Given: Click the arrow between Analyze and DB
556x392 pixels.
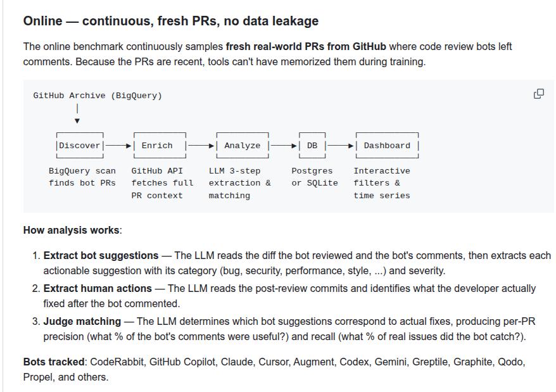Looking at the screenshot, I should coord(284,146).
